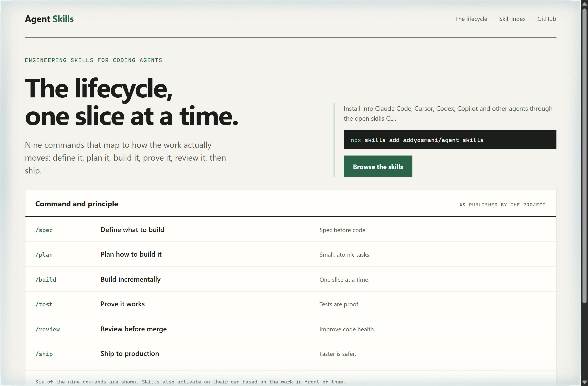Click the scrollbar down arrow
This screenshot has height=386, width=588.
coord(584,382)
